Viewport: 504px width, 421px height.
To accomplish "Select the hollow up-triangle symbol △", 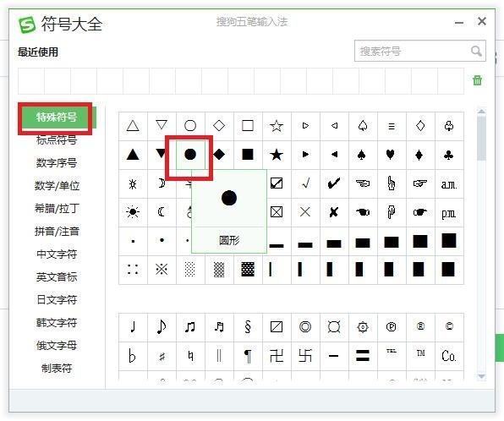I will point(133,126).
